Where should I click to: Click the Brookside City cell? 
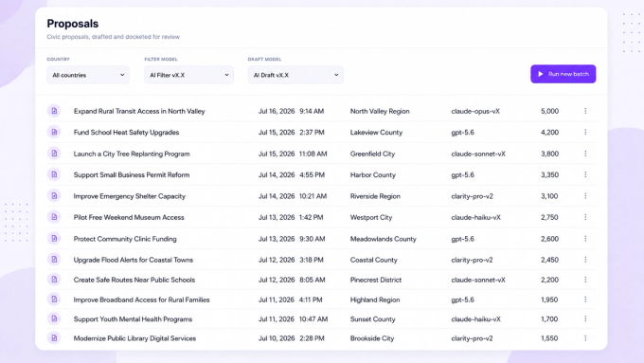click(371, 338)
